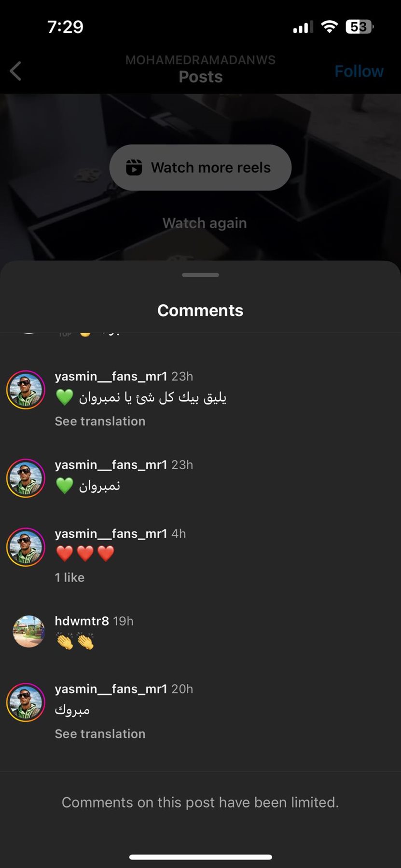
Task: Select Watch again to replay the reel
Action: pos(205,223)
